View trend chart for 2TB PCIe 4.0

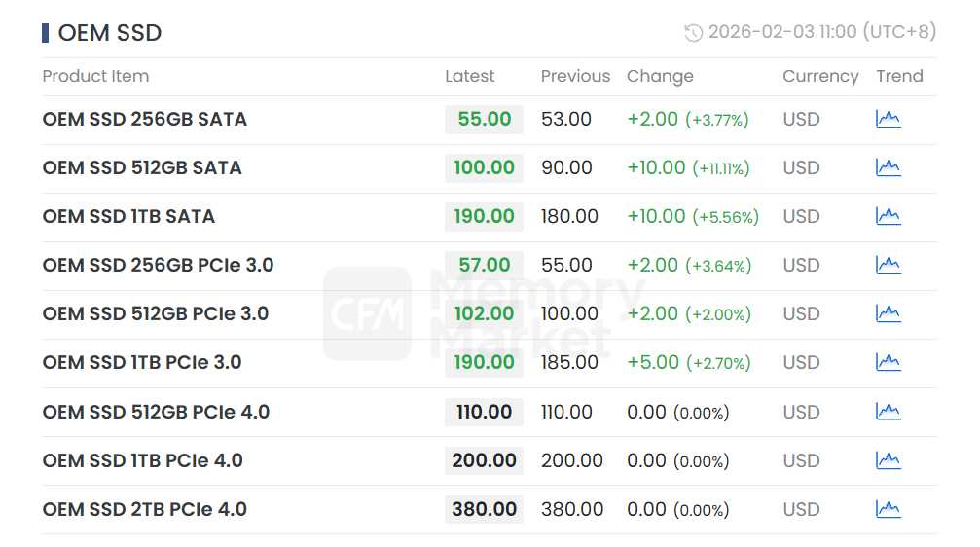[x=888, y=509]
